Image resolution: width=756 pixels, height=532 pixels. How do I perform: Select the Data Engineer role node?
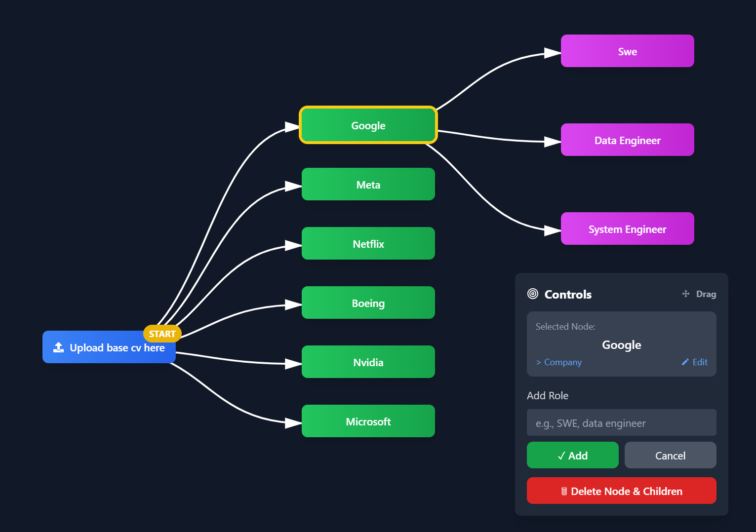point(628,140)
